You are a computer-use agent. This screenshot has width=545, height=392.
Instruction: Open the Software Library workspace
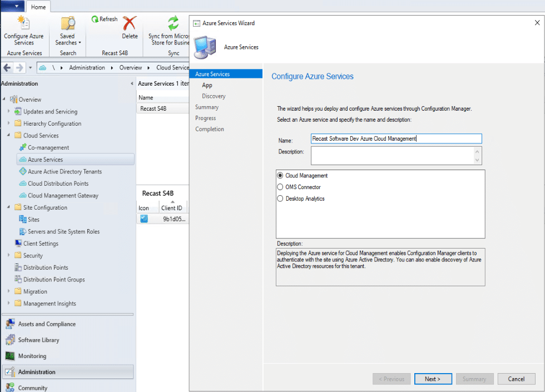[x=38, y=340]
